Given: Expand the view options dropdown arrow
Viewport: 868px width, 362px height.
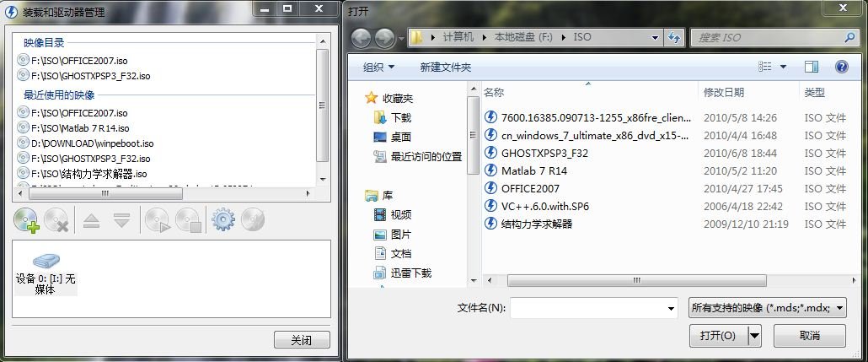Looking at the screenshot, I should tap(783, 67).
